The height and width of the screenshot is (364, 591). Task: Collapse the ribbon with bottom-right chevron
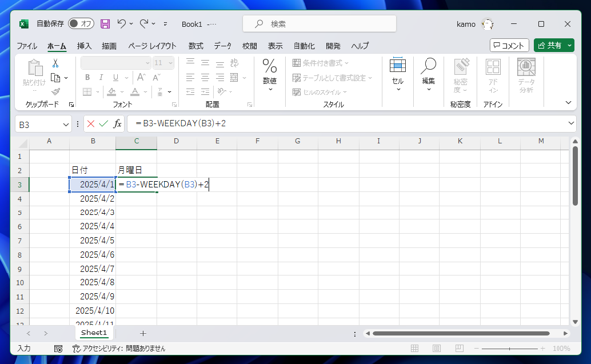[568, 102]
